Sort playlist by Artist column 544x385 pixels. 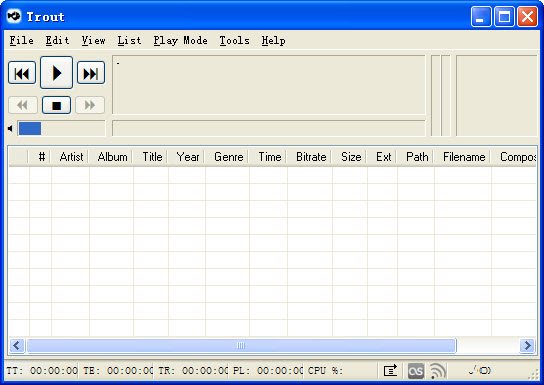coord(71,157)
